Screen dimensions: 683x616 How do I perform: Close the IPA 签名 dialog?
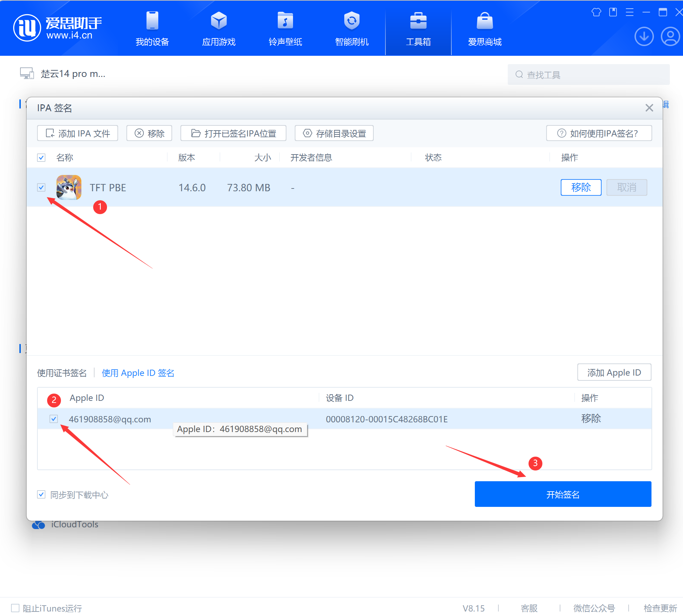pos(649,108)
